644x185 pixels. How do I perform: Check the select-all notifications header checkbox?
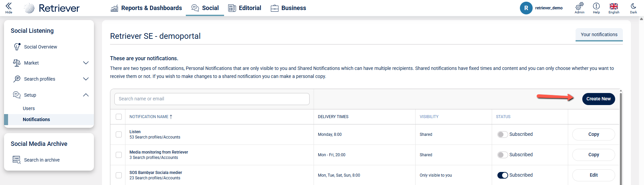tap(119, 117)
